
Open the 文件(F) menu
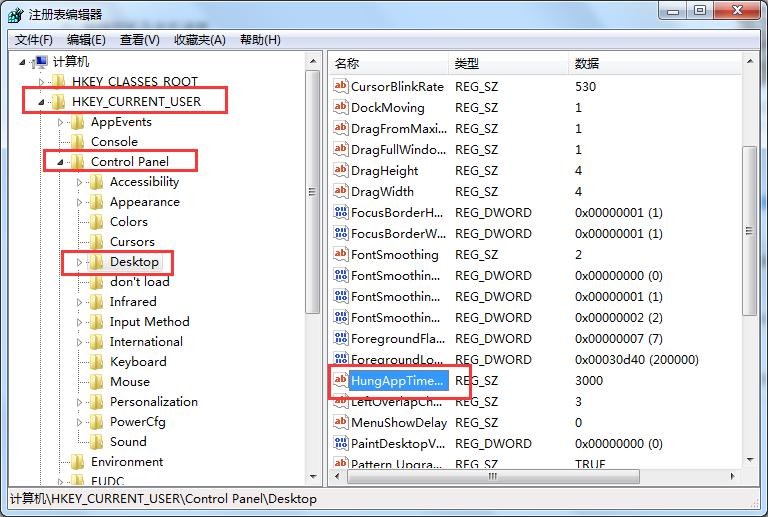point(33,40)
